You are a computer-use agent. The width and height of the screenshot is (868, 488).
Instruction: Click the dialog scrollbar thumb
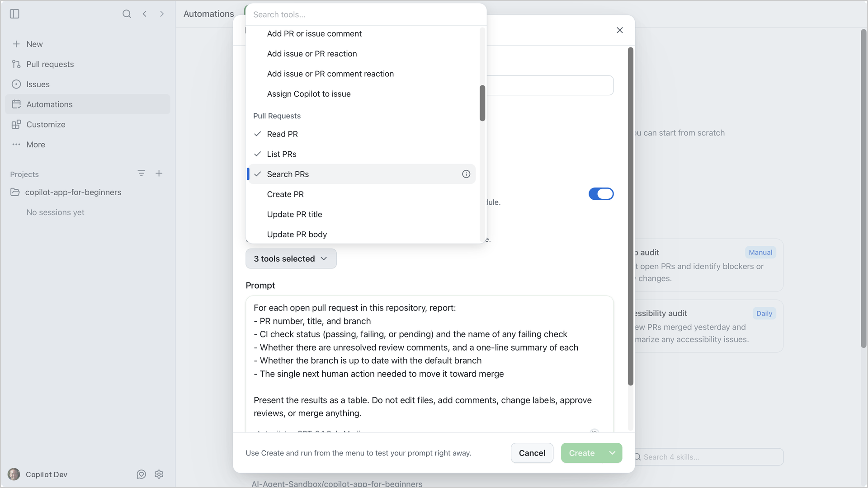[631, 216]
